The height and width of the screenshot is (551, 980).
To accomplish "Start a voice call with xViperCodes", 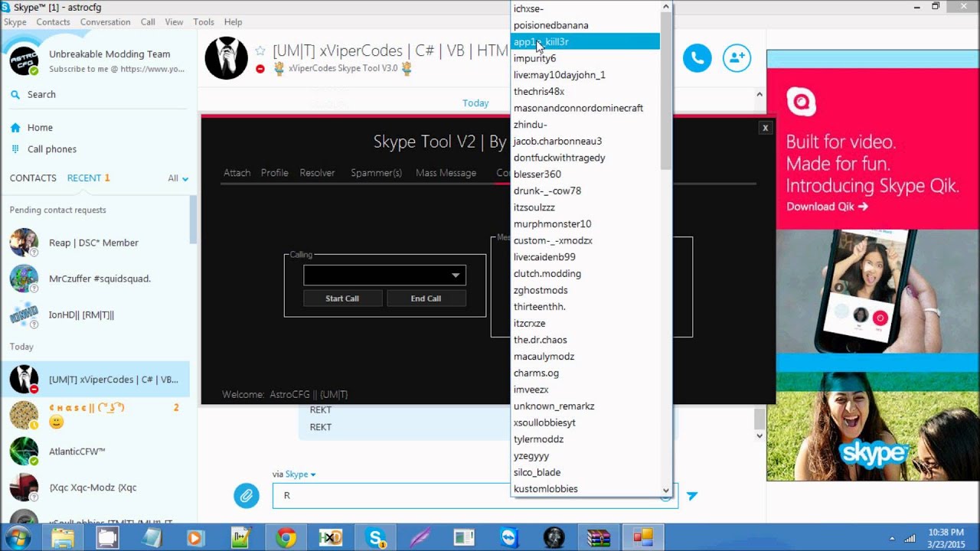I will pos(697,58).
